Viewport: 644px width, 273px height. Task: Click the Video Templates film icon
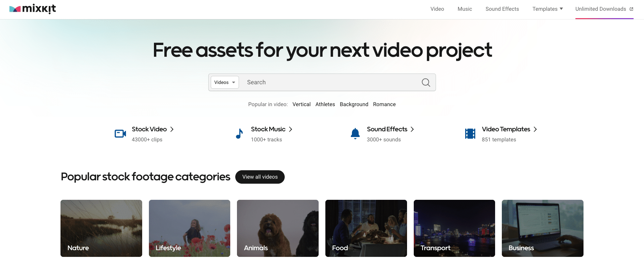[x=470, y=134]
